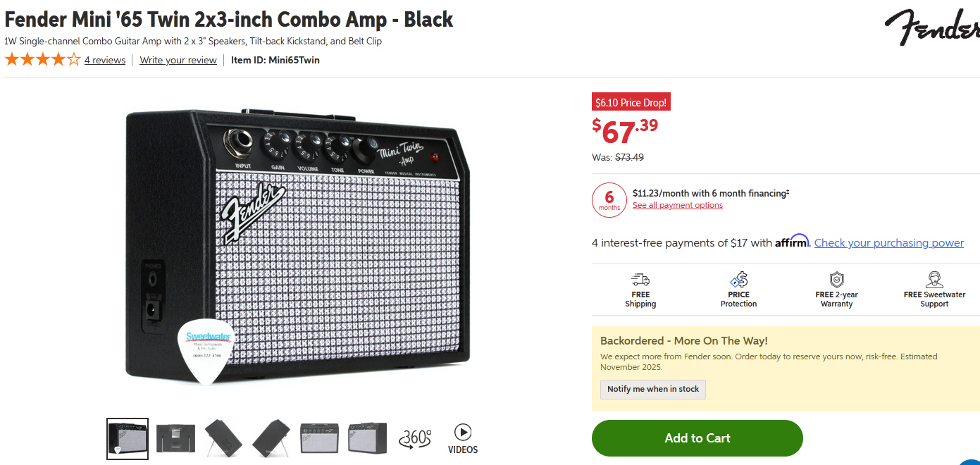Open the 4 reviews link

pyautogui.click(x=105, y=61)
